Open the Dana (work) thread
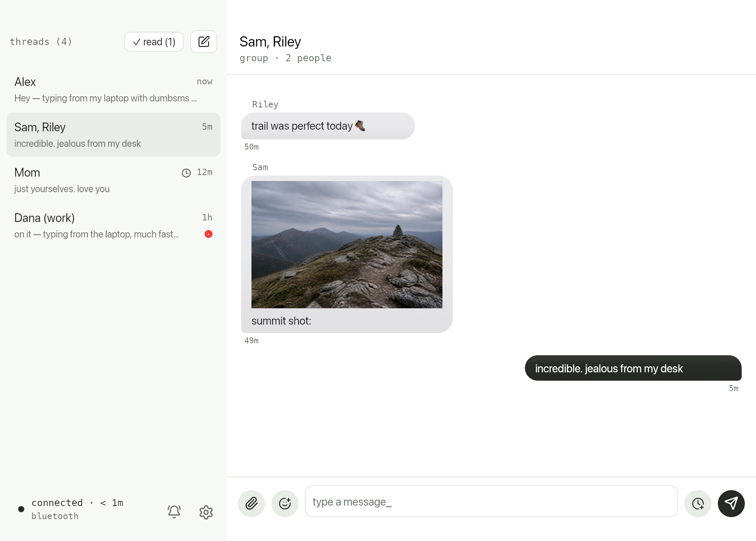The width and height of the screenshot is (756, 541). point(113,226)
